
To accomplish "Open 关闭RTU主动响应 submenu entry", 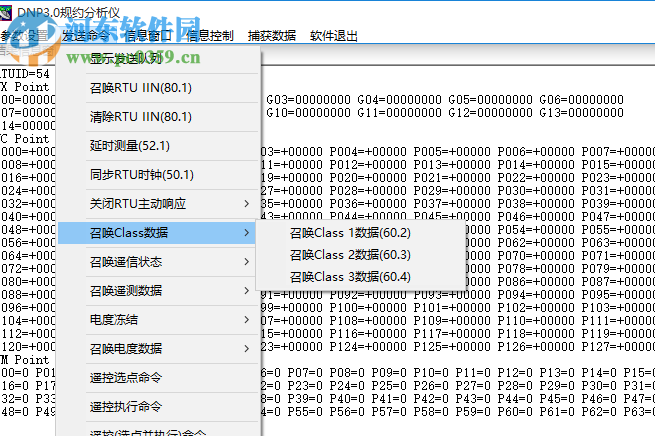I will click(x=158, y=204).
